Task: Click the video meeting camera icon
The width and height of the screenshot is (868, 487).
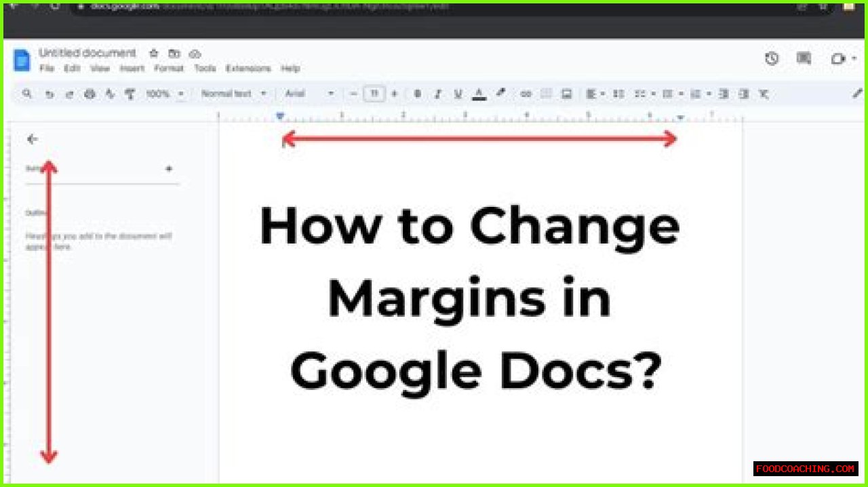Action: pyautogui.click(x=838, y=59)
